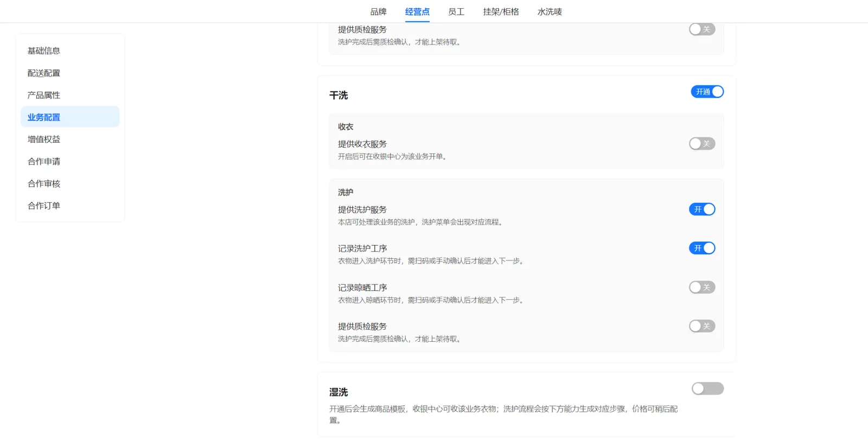The height and width of the screenshot is (441, 868).
Task: Click the 湿洗 description starting 开通后会生成商品模板
Action: [x=503, y=414]
